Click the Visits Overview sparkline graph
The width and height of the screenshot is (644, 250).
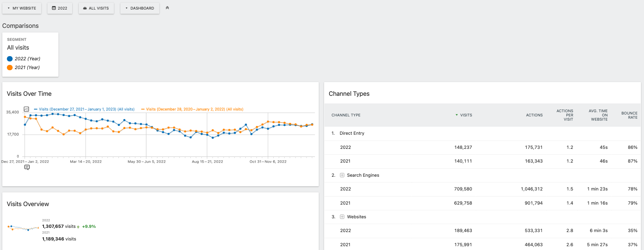pyautogui.click(x=23, y=228)
